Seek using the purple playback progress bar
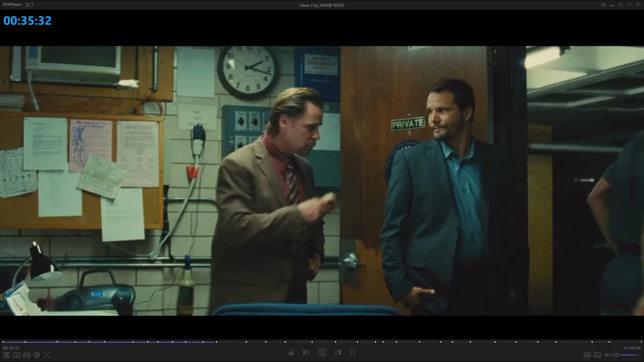This screenshot has width=644, height=362. (x=322, y=342)
